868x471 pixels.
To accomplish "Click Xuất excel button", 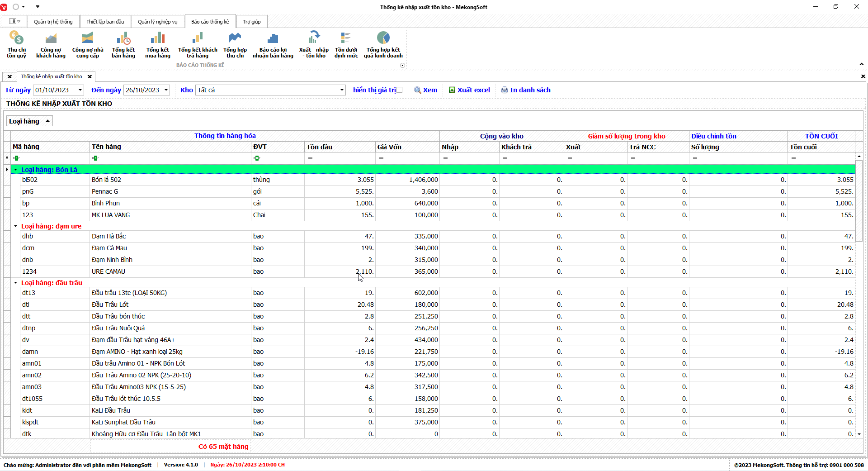I will pyautogui.click(x=469, y=90).
